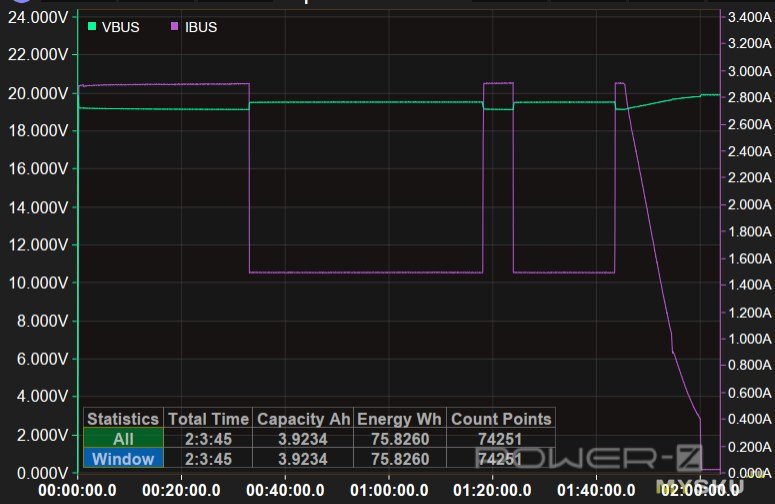775x504 pixels.
Task: Click the Statistics column header
Action: (x=123, y=419)
